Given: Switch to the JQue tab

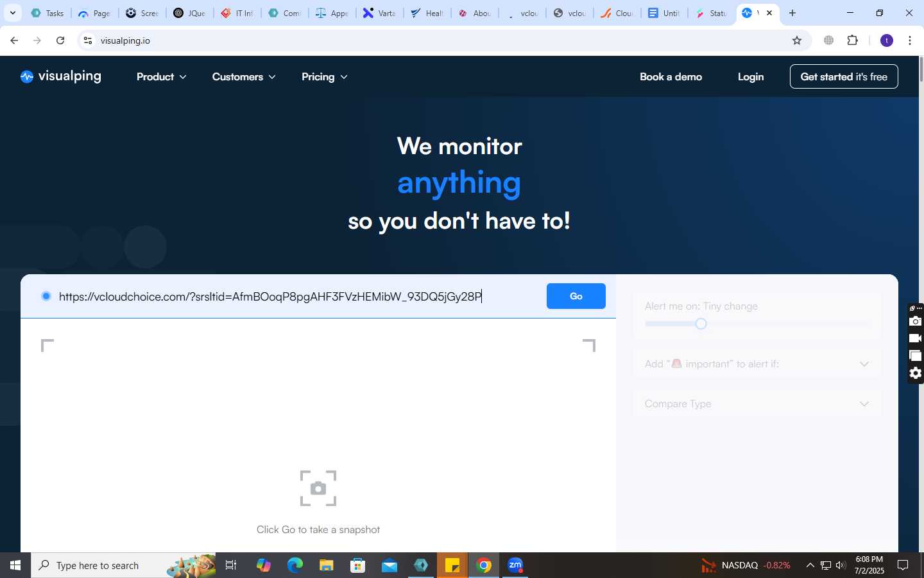Looking at the screenshot, I should [x=189, y=13].
